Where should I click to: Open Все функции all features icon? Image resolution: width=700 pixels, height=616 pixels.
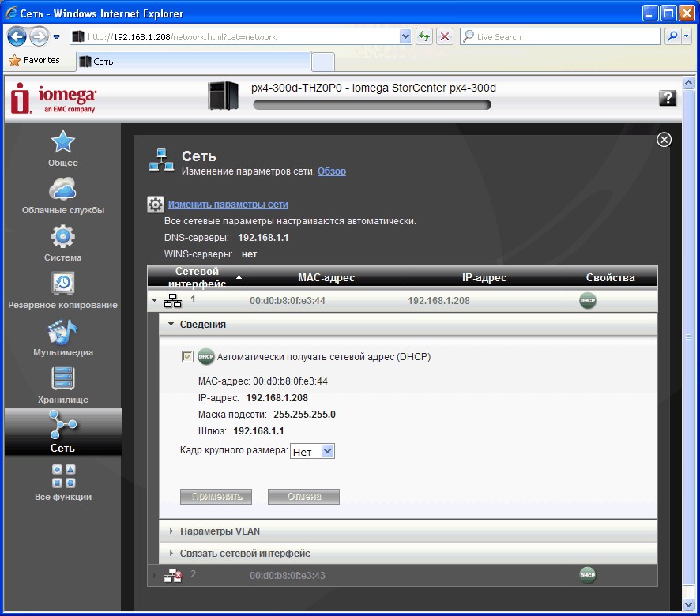point(62,476)
